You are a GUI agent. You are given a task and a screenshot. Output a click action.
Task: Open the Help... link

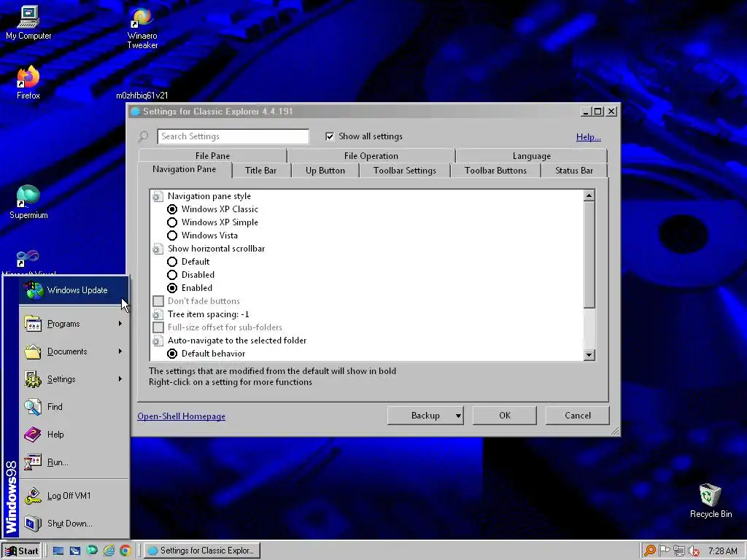589,137
